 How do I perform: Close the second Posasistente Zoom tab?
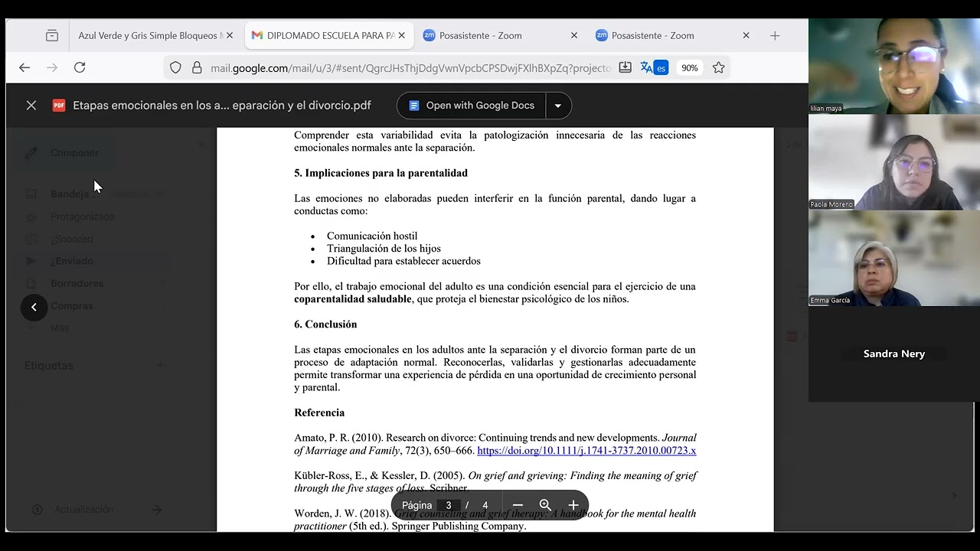point(746,35)
